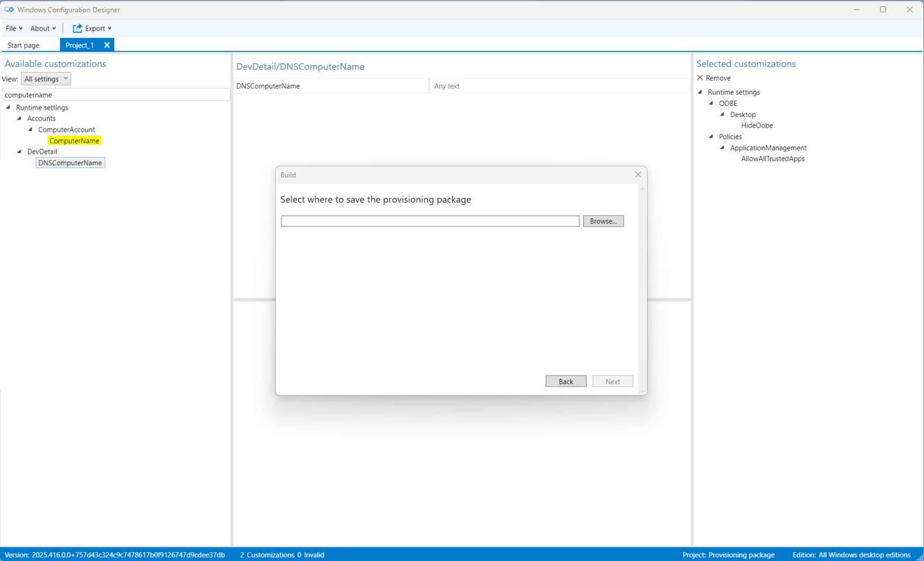This screenshot has width=924, height=561.
Task: Close the Project_1 tab with X
Action: [x=107, y=45]
